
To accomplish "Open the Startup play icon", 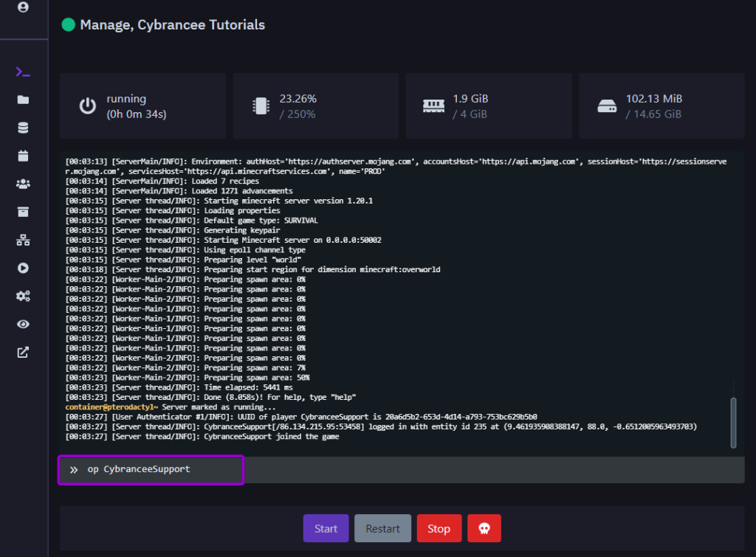I will pyautogui.click(x=23, y=268).
